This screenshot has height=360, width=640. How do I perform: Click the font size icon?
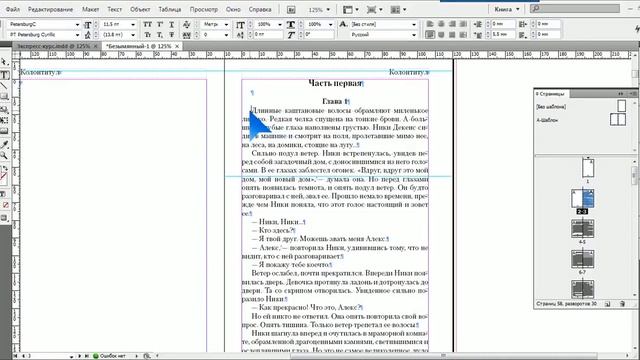click(x=87, y=24)
